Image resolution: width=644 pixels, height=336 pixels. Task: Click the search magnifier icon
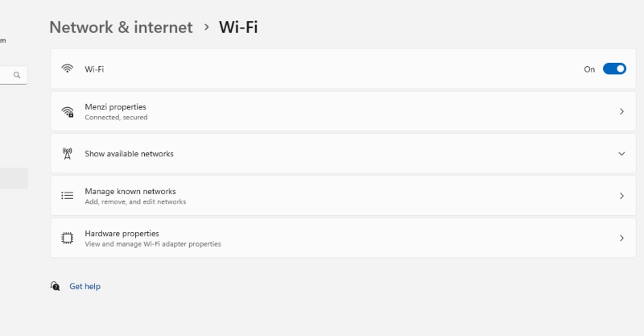[x=17, y=75]
